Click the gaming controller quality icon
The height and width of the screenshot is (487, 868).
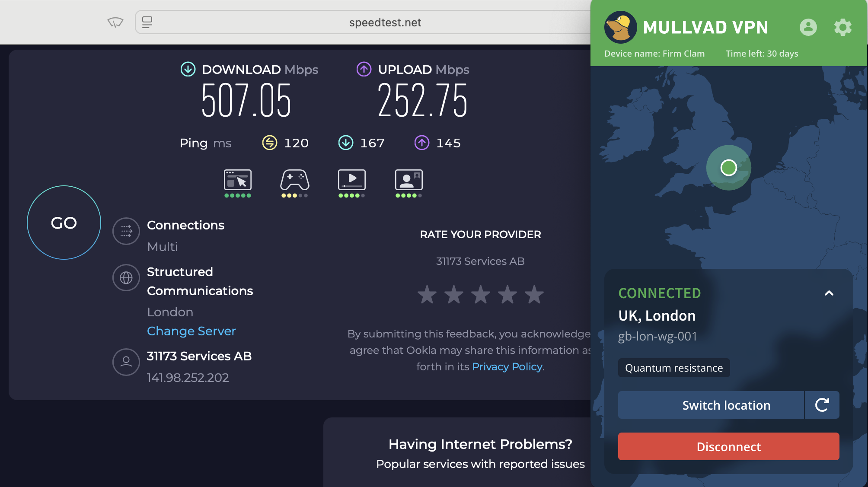295,180
